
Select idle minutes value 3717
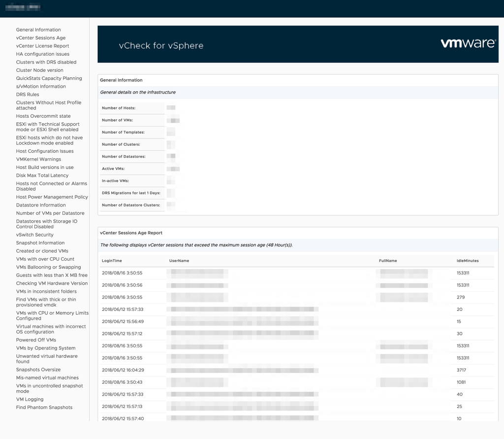point(461,370)
